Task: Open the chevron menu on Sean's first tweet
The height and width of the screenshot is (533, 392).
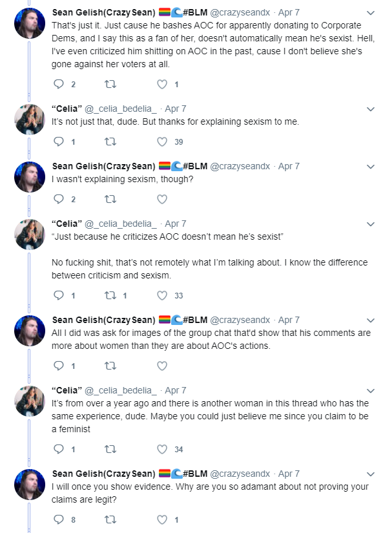Action: 371,13
